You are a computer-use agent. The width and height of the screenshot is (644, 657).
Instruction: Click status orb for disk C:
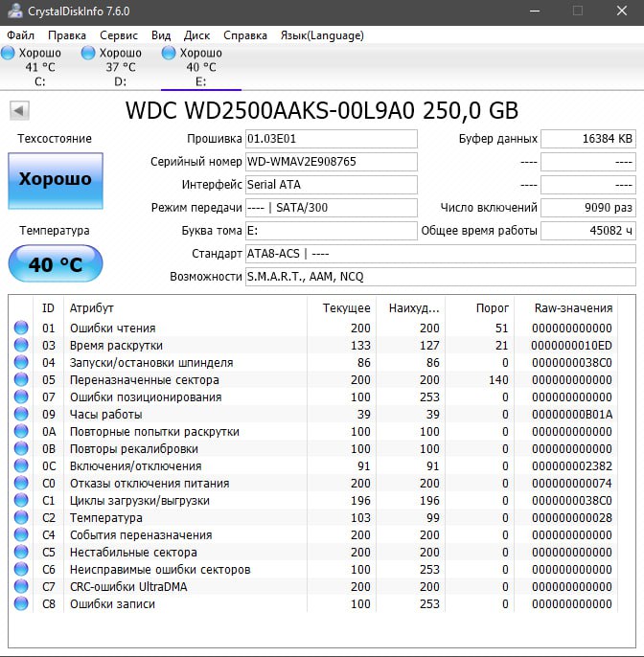coord(8,53)
